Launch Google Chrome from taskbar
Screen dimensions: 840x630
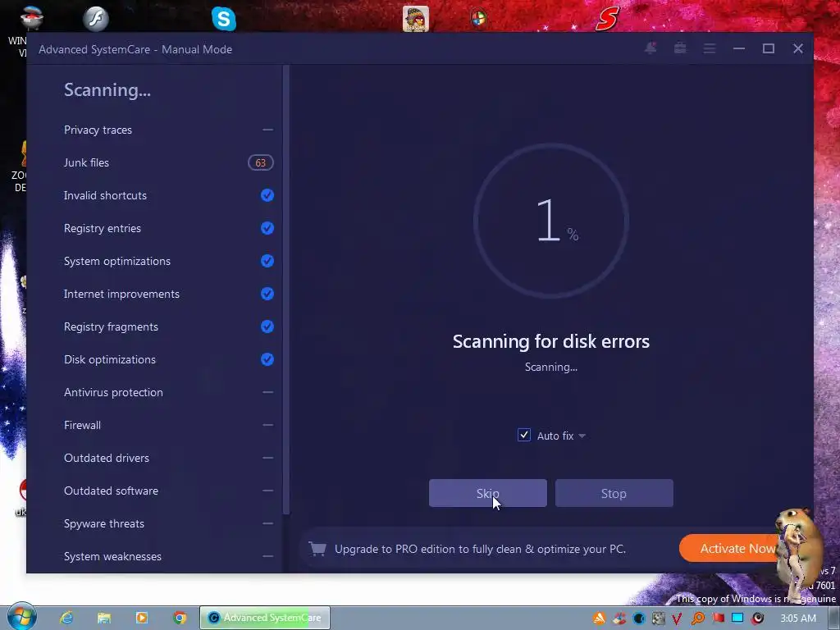[x=180, y=618]
